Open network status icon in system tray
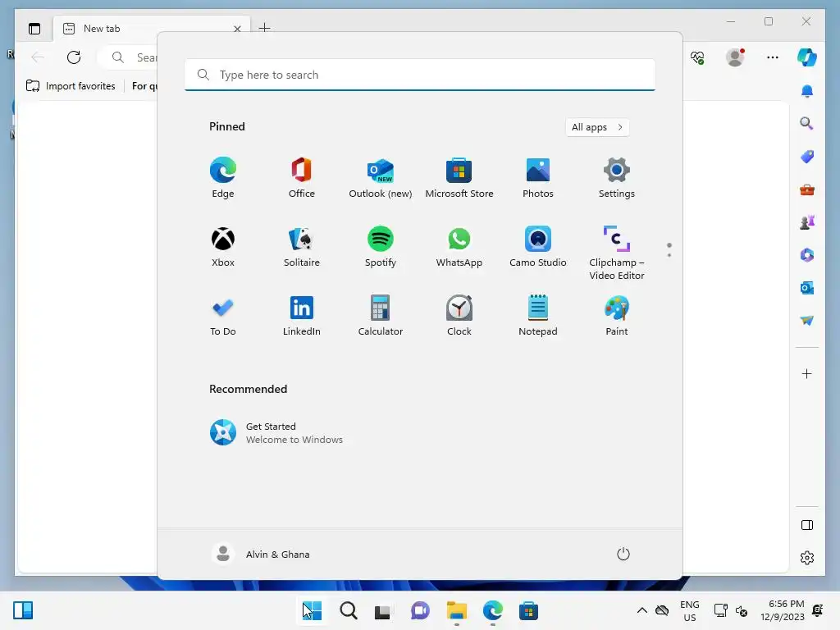840x630 pixels. (721, 610)
